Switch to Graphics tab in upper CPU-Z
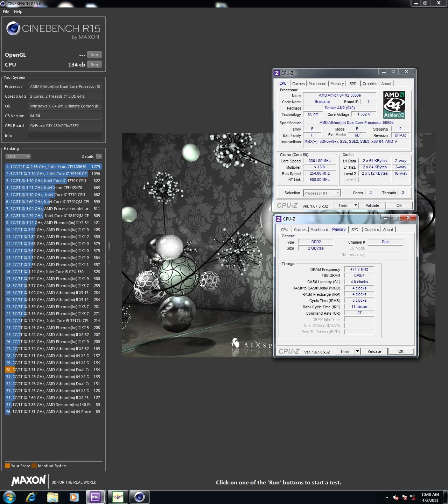 tap(370, 84)
